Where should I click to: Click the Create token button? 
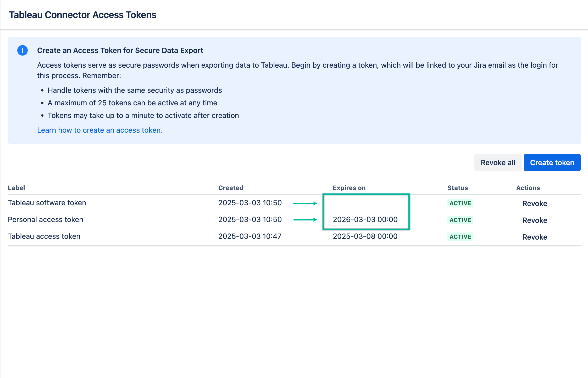tap(552, 163)
